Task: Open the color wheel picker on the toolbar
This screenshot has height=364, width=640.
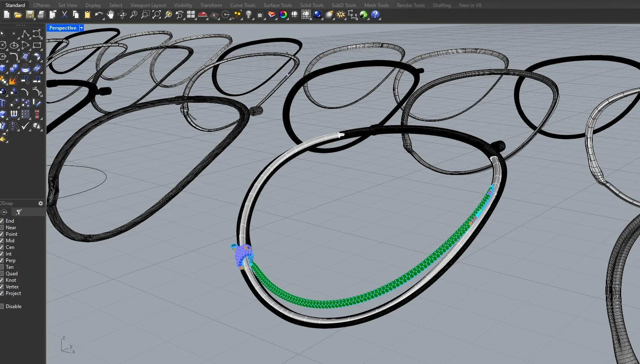Action: [x=283, y=15]
